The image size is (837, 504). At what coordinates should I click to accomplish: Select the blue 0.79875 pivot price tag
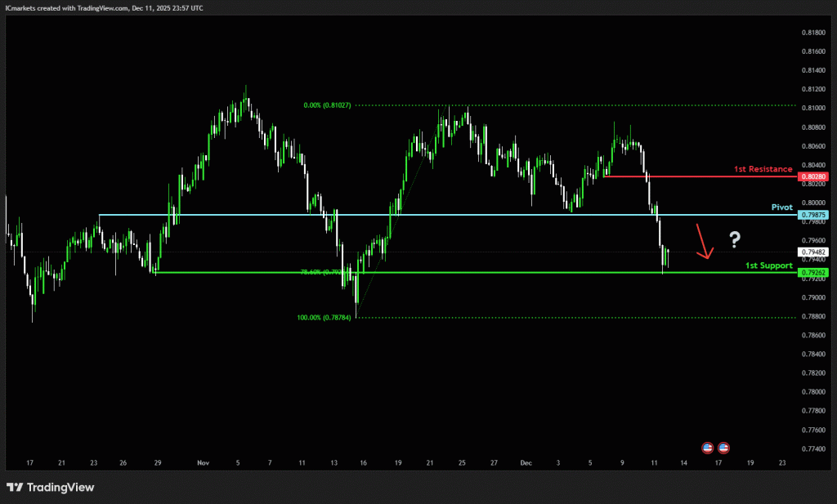(813, 215)
